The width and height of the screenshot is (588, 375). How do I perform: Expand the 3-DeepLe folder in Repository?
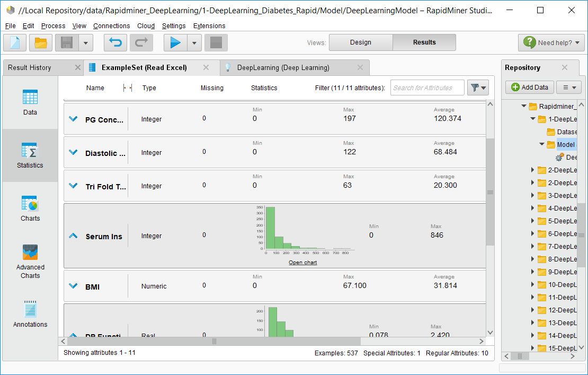pyautogui.click(x=532, y=195)
